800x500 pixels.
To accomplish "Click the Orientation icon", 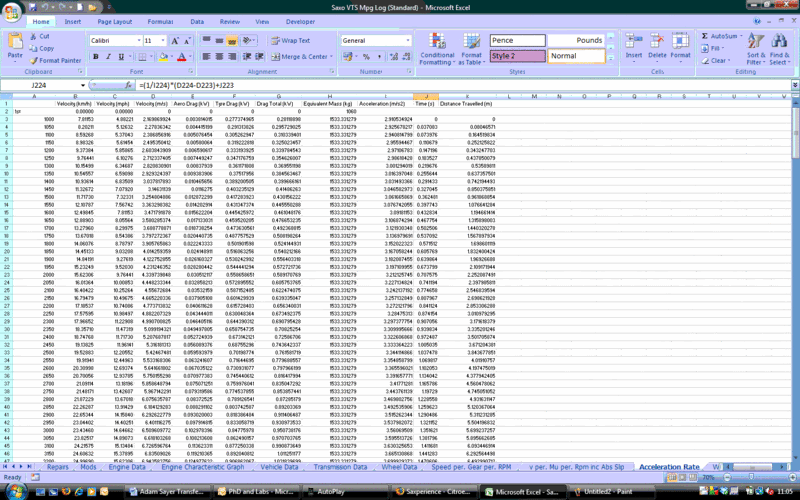I will [x=248, y=40].
